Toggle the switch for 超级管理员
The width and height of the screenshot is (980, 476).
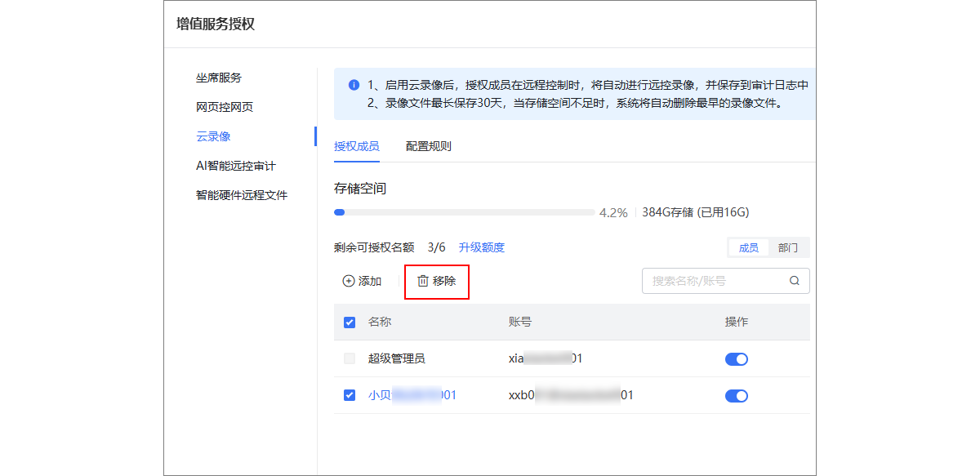click(736, 358)
